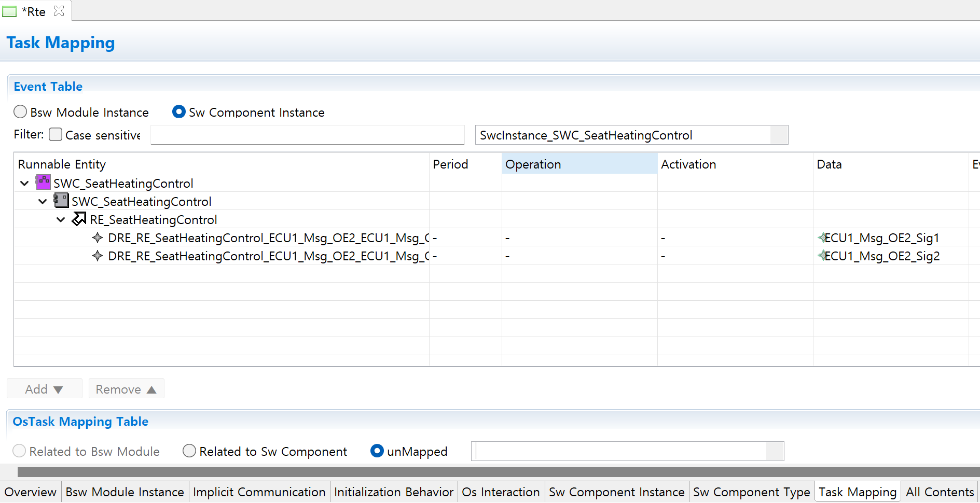Click the first DRE event diamond icon

(98, 237)
